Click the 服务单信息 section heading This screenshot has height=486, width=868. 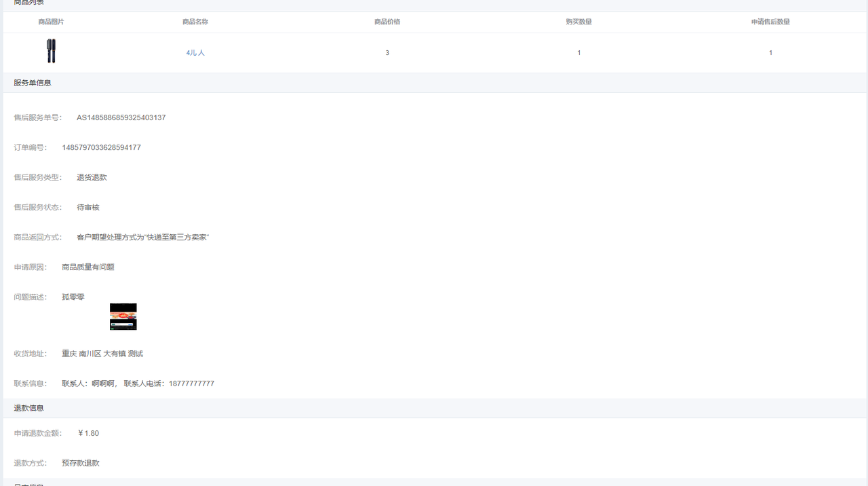pos(33,83)
